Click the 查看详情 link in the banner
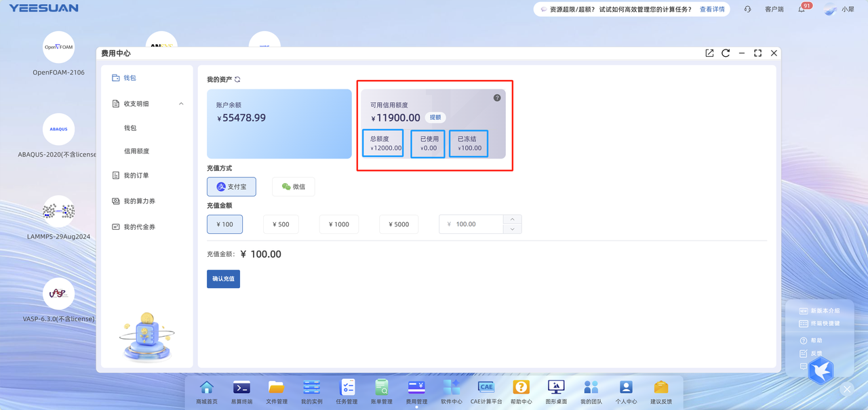This screenshot has width=868, height=410. click(712, 9)
